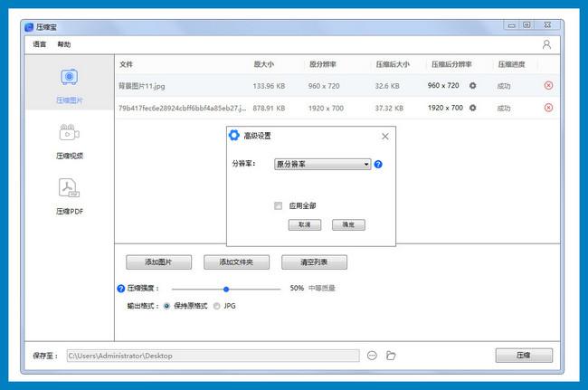Image resolution: width=588 pixels, height=390 pixels.
Task: Open the output folder icon
Action: coord(391,355)
